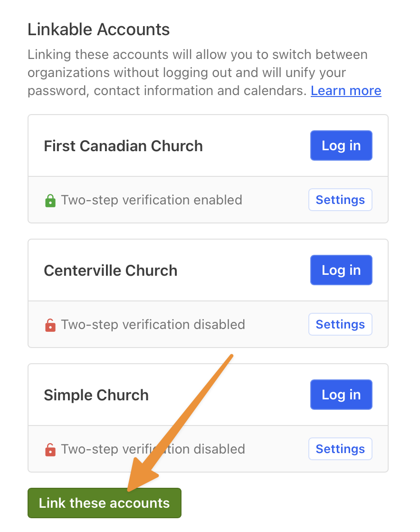Select the Centerville Church name
The width and height of the screenshot is (420, 532).
[x=111, y=271]
